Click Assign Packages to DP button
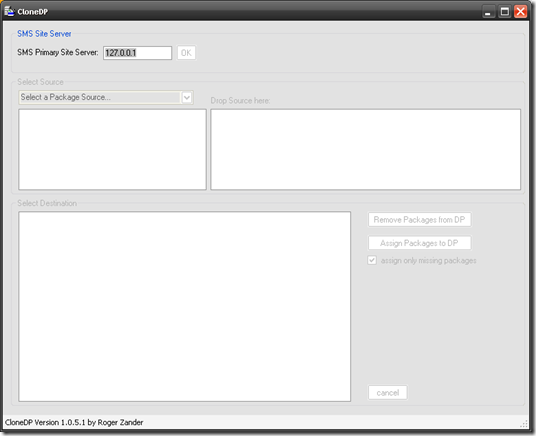This screenshot has width=536, height=436. coord(419,243)
